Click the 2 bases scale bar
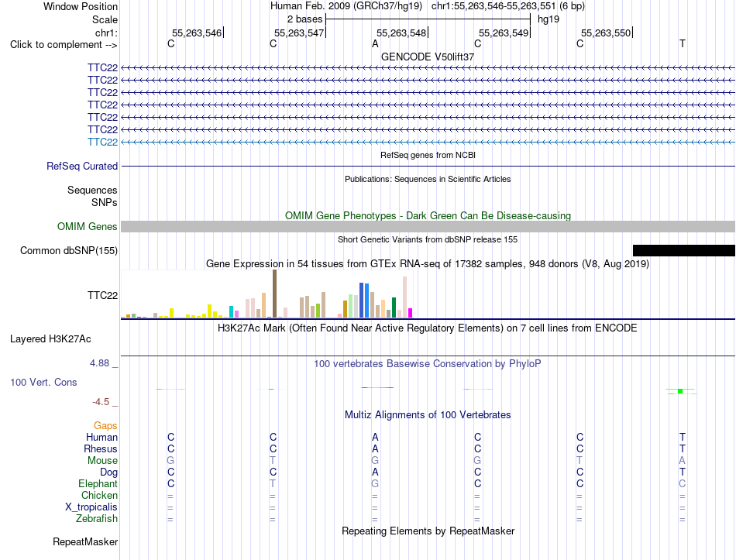Viewport: 736px width, 560px height. click(428, 19)
